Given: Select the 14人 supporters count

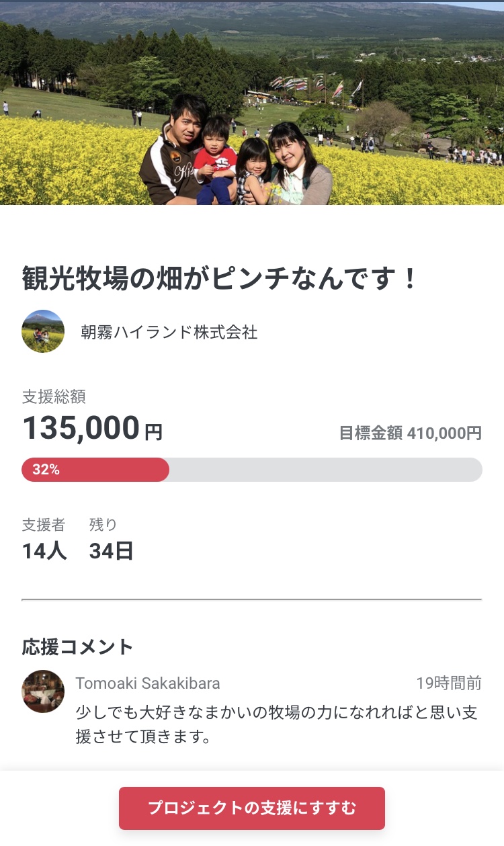Looking at the screenshot, I should (44, 551).
